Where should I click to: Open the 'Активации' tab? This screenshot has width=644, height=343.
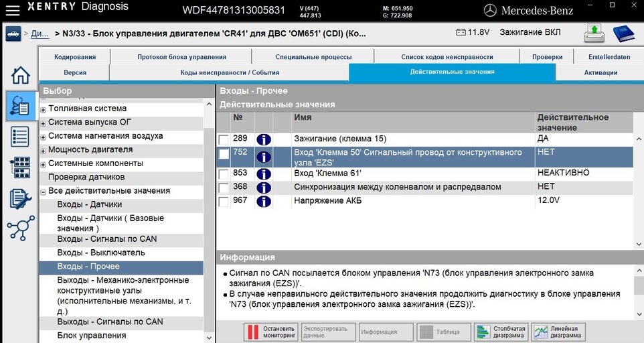pos(600,72)
